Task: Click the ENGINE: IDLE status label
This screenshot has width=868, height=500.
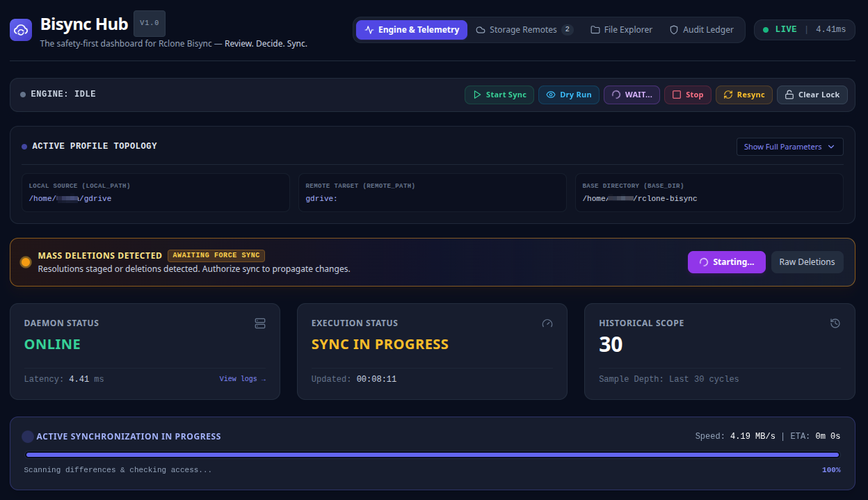Action: pyautogui.click(x=63, y=94)
